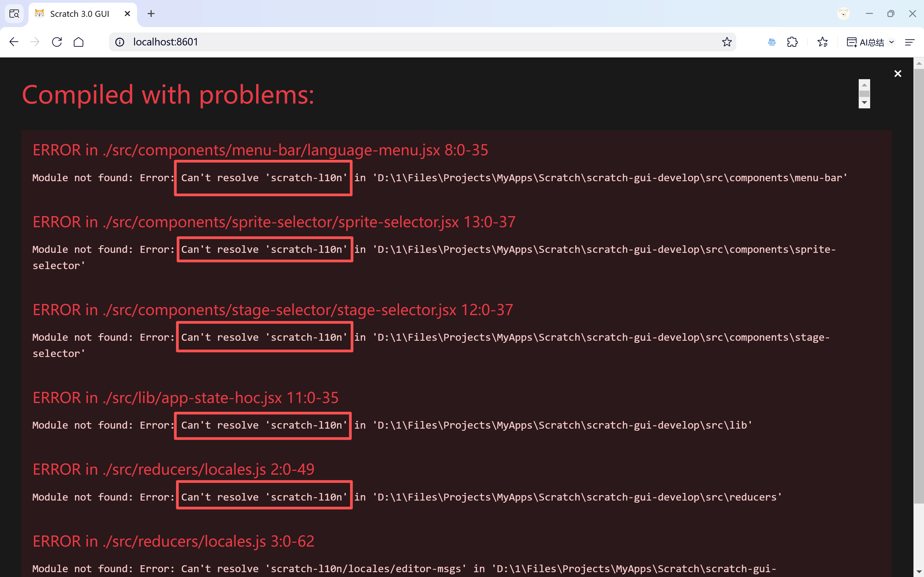Bookmark this page with the star icon
Image resolution: width=924 pixels, height=577 pixels.
click(x=726, y=42)
